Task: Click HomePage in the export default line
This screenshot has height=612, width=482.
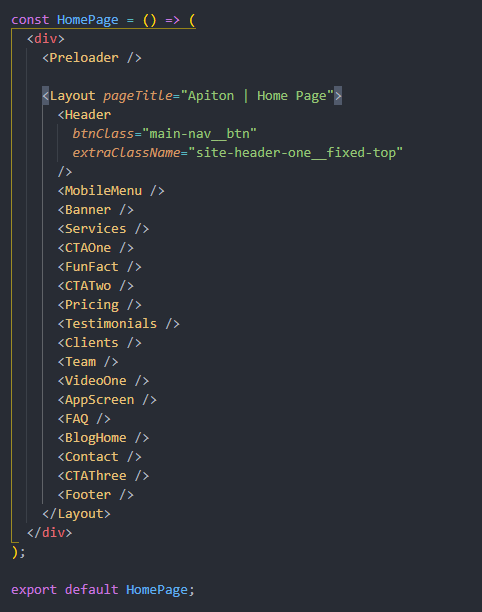Action: (157, 590)
